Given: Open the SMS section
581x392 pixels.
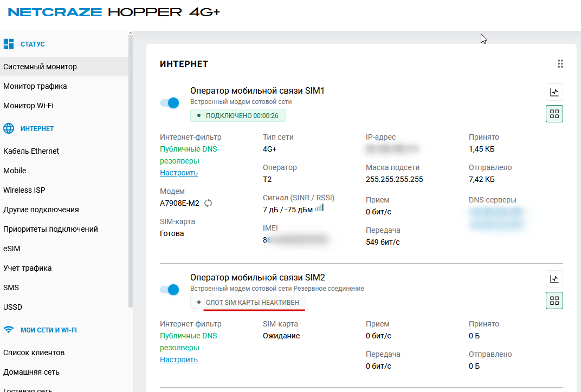Looking at the screenshot, I should click(x=11, y=288).
